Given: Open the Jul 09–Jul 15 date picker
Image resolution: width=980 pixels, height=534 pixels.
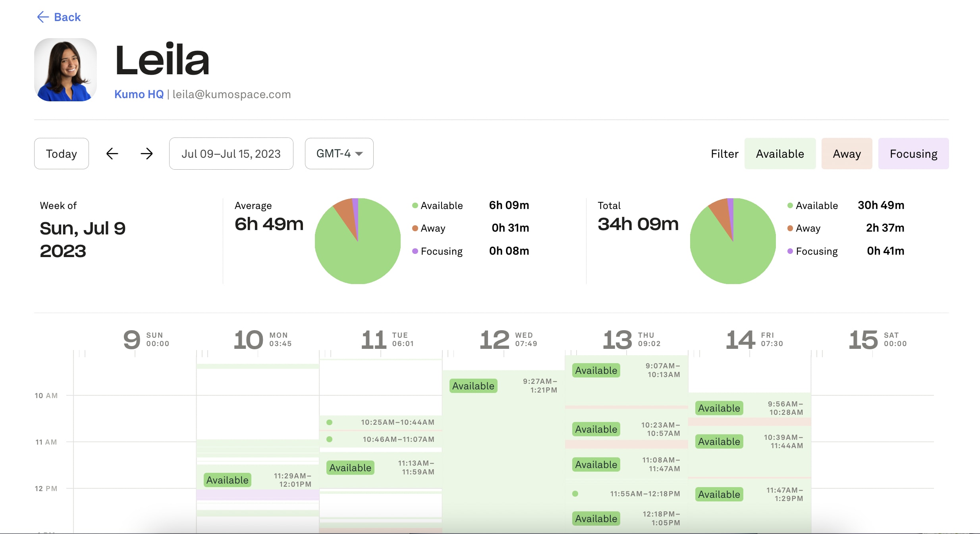Looking at the screenshot, I should 231,154.
